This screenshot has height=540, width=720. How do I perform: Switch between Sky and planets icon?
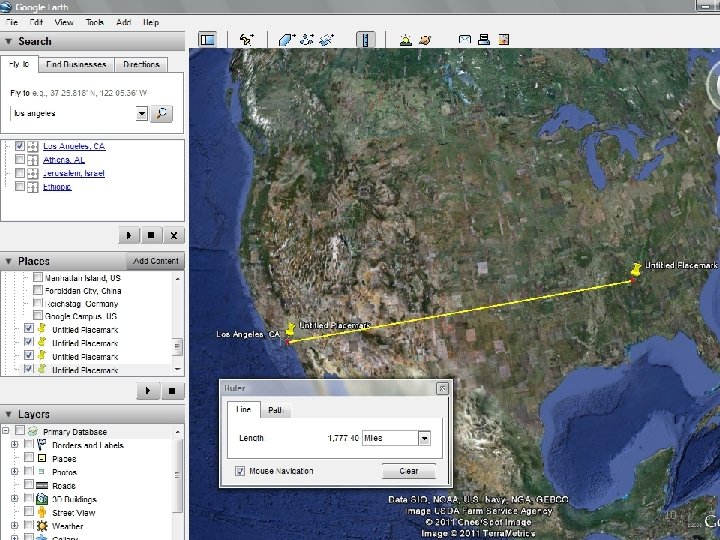425,40
